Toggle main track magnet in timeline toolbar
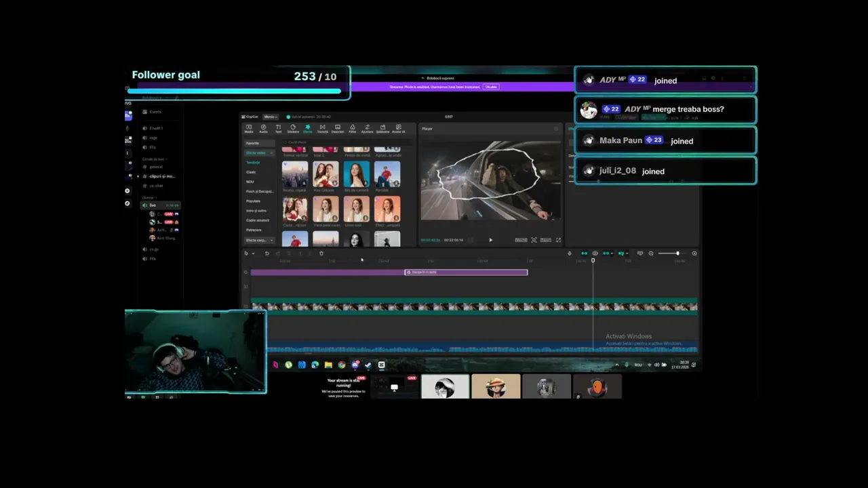This screenshot has width=868, height=488. 584,253
